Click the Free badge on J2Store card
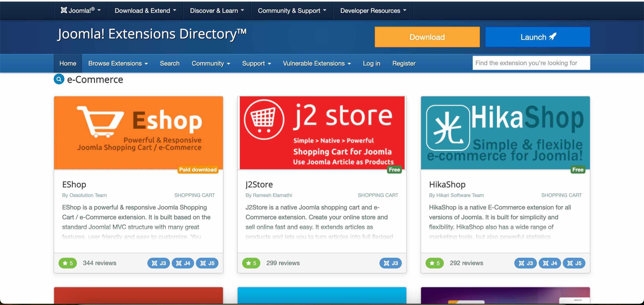Screen dimensions: 644x305 tap(394, 169)
